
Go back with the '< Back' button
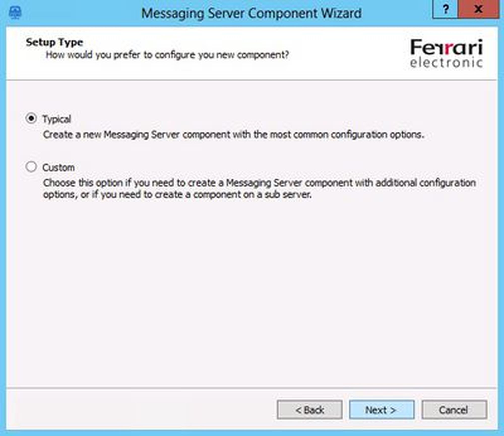pyautogui.click(x=309, y=410)
